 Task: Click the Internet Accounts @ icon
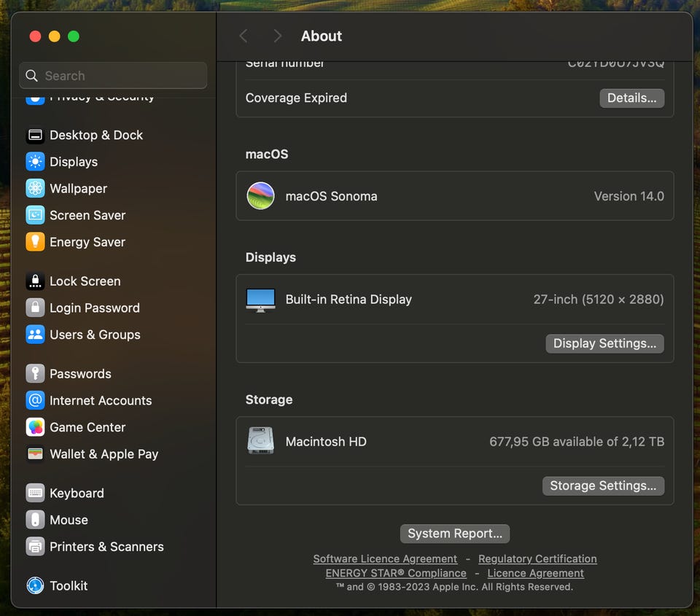(x=35, y=400)
